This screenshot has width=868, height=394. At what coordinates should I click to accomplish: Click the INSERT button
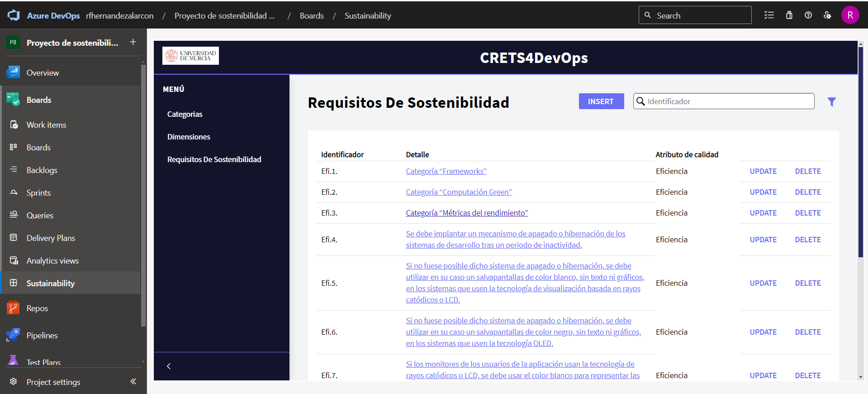pyautogui.click(x=601, y=101)
